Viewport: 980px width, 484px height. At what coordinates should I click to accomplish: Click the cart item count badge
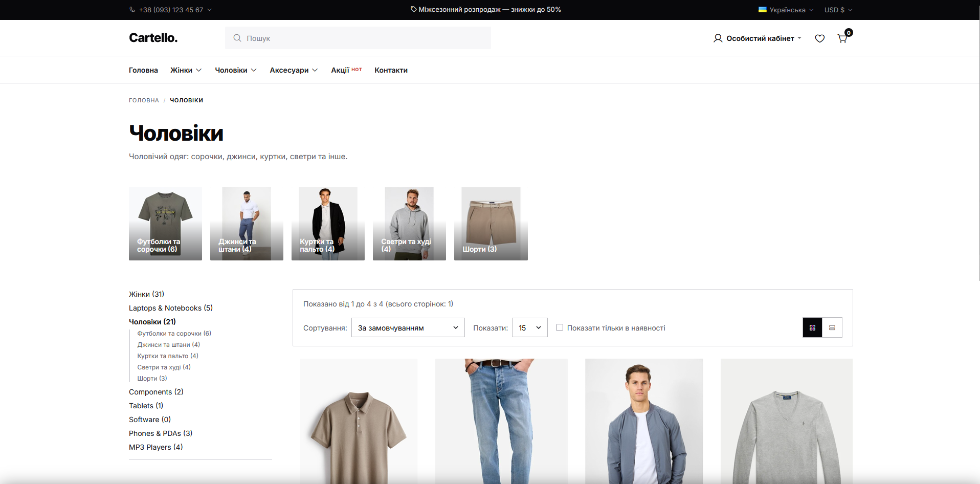(849, 33)
